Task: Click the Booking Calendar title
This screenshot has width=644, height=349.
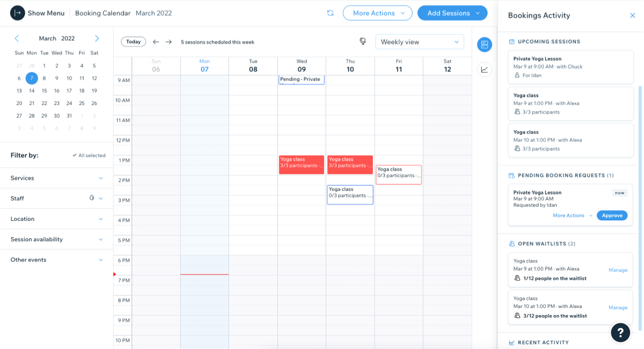Action: pos(102,13)
